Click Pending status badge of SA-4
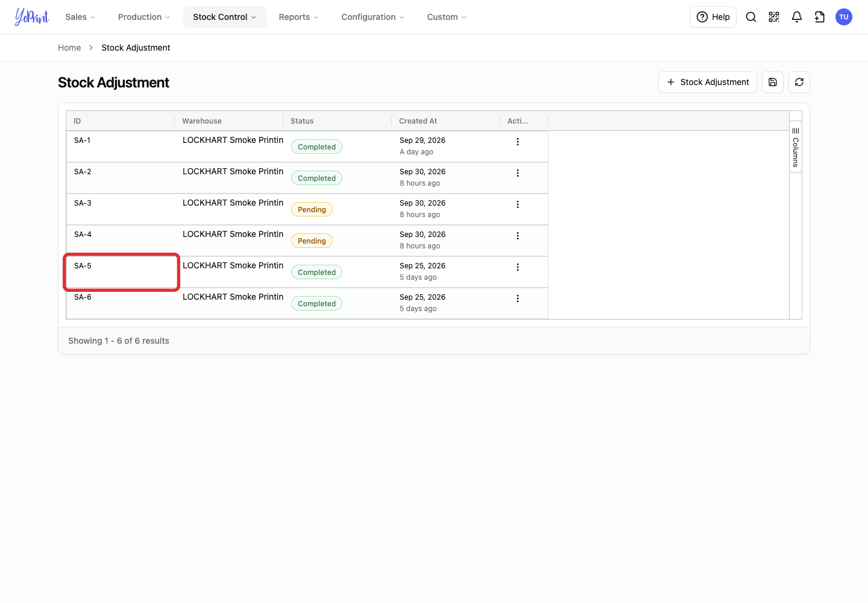 [312, 241]
